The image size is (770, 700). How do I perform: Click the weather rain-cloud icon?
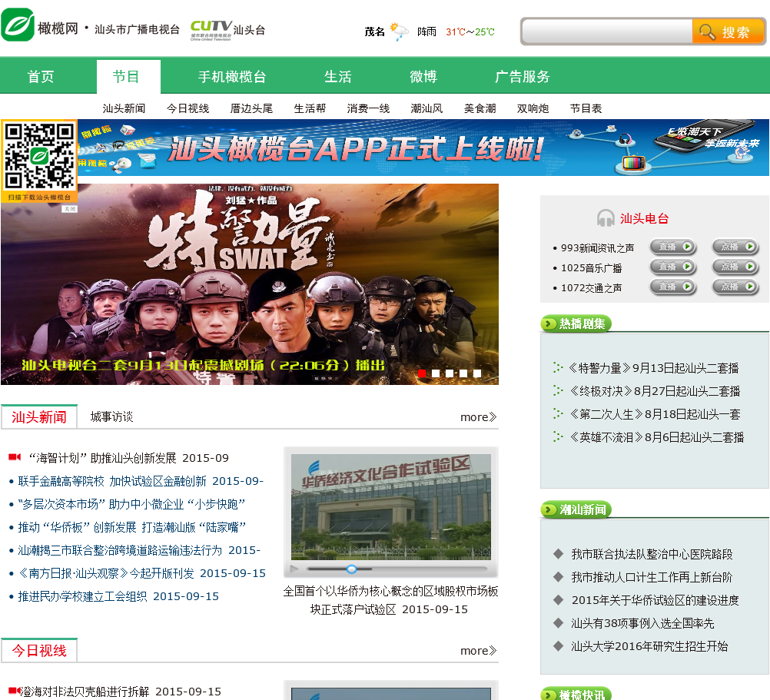coord(400,31)
